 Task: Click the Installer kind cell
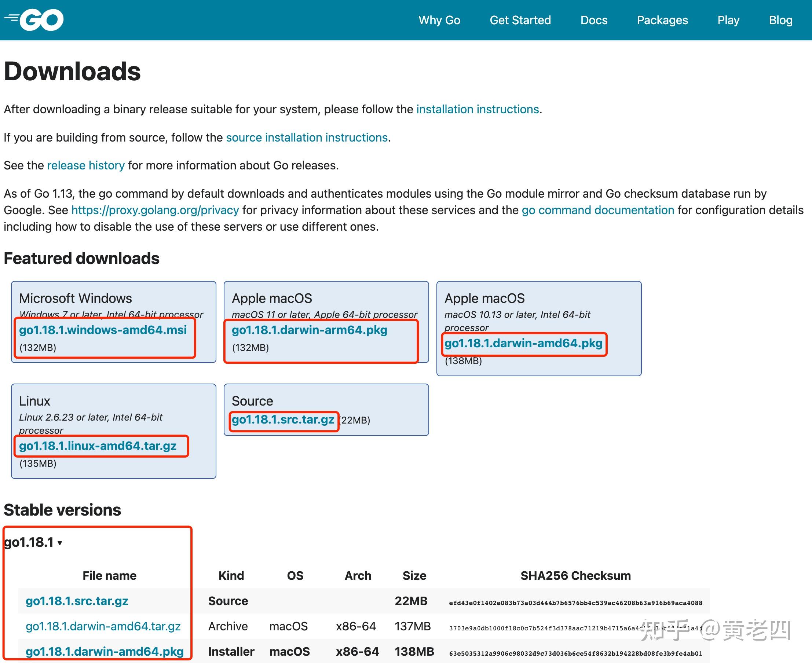pos(231,652)
